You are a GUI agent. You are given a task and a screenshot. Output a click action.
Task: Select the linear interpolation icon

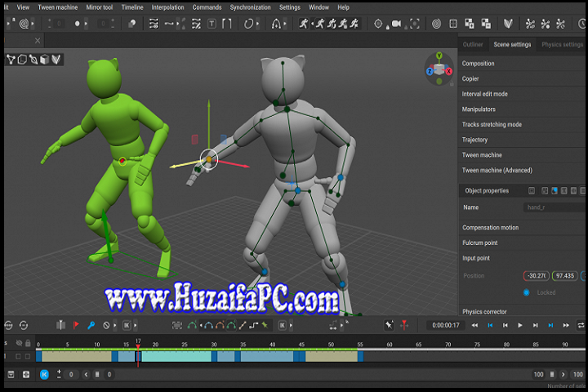pos(243,325)
